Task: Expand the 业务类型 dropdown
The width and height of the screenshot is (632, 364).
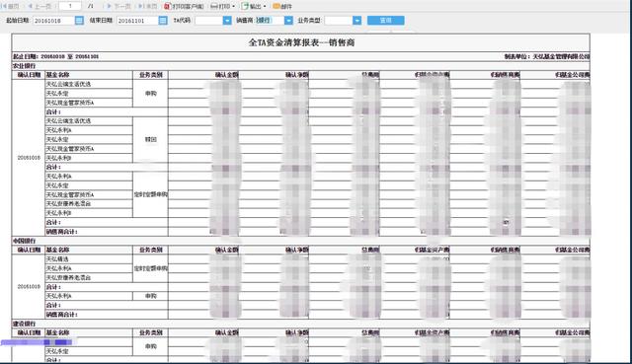Action: coord(357,20)
